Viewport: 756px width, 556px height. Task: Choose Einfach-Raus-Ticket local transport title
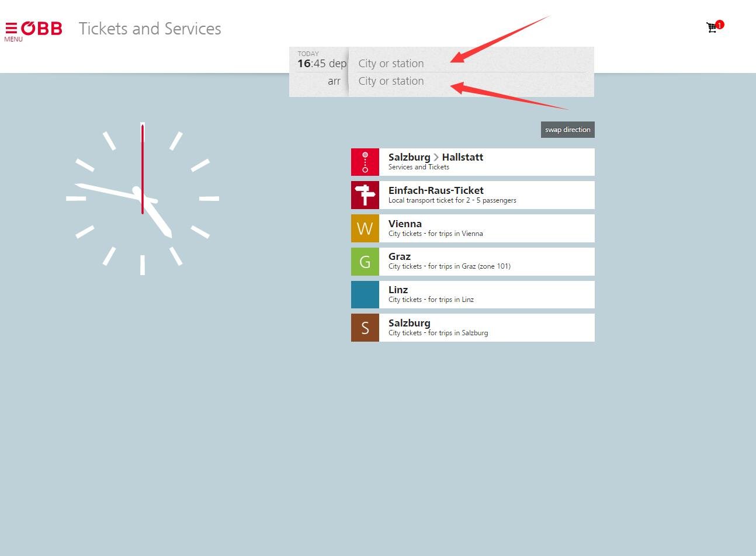(436, 190)
